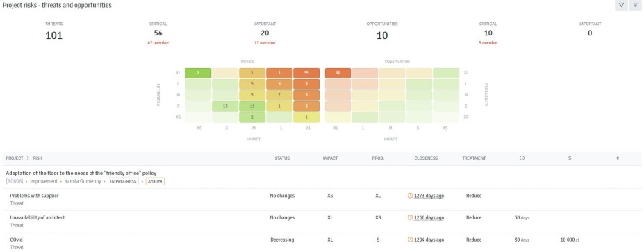The width and height of the screenshot is (644, 252).
Task: Open the Problems with supplier risk
Action: (35, 196)
